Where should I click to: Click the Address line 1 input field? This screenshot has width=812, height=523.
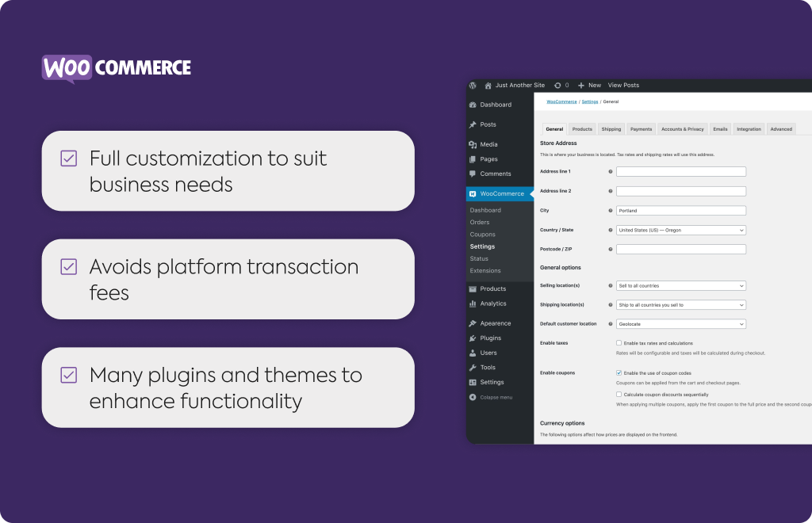tap(681, 172)
